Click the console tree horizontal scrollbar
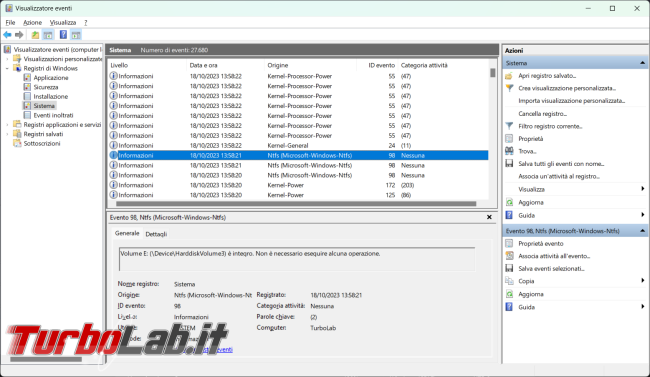The height and width of the screenshot is (377, 650). click(46, 359)
